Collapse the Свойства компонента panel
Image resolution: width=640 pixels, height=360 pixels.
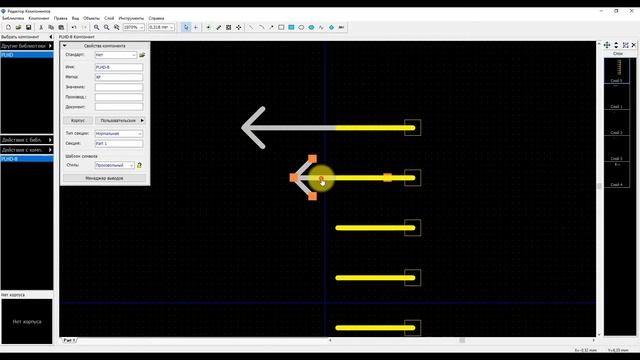coord(65,46)
